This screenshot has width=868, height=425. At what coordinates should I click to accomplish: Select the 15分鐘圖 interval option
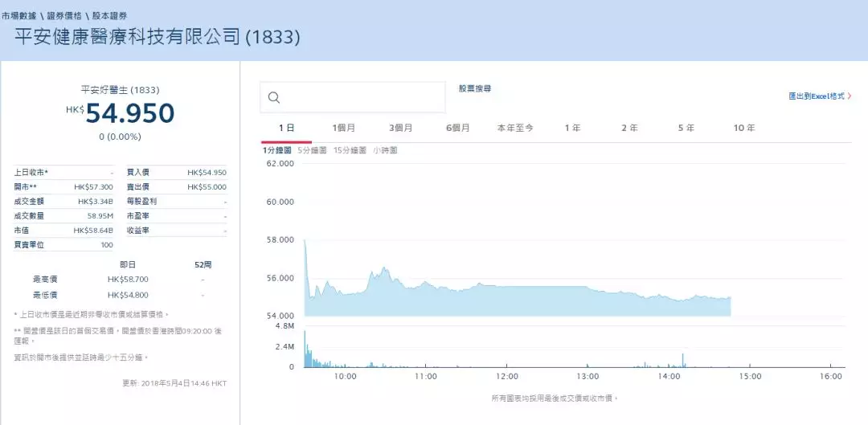tap(350, 150)
